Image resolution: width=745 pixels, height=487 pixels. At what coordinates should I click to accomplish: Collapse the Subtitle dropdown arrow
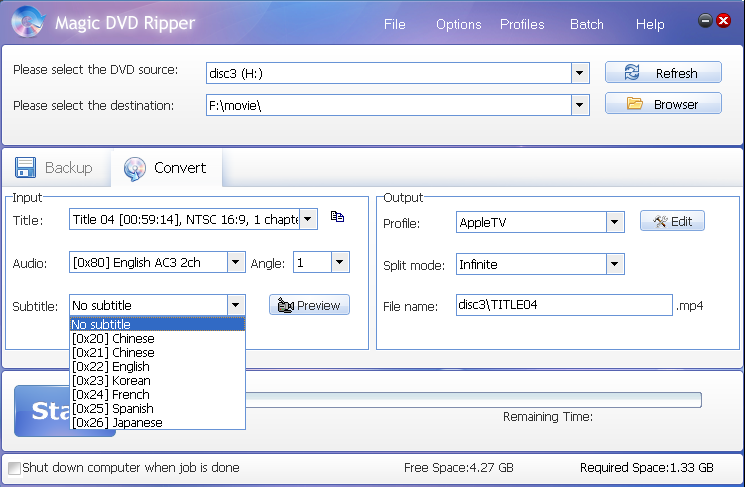click(236, 305)
